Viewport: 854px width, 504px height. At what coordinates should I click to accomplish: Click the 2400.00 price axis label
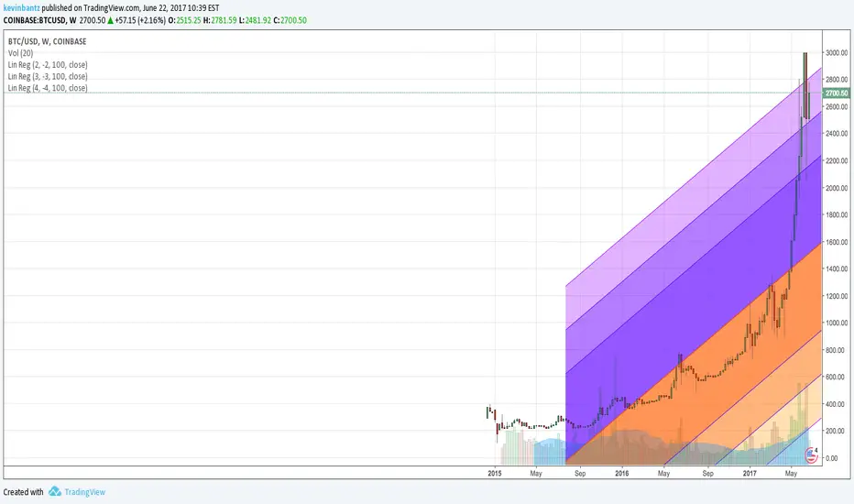tap(837, 134)
